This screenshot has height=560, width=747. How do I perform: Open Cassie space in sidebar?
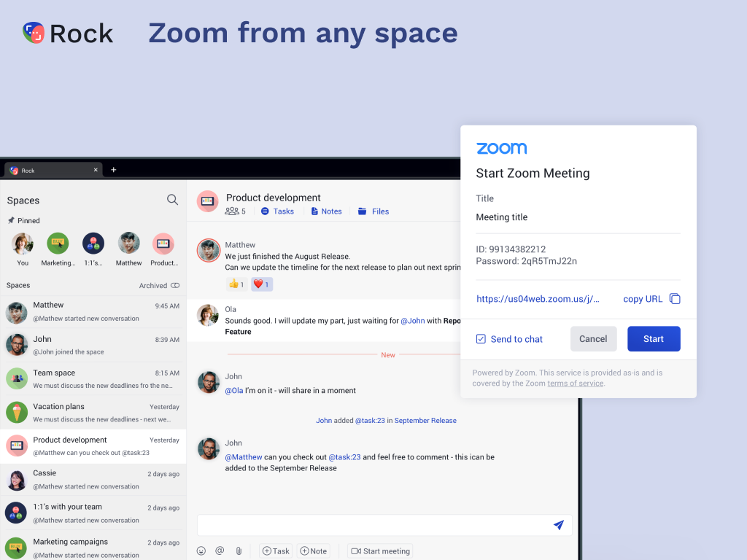pyautogui.click(x=93, y=480)
